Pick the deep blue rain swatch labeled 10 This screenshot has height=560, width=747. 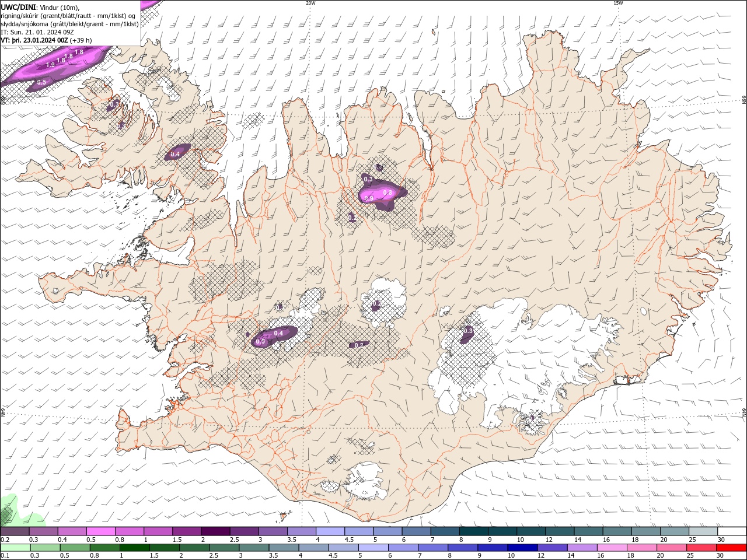[x=522, y=547]
